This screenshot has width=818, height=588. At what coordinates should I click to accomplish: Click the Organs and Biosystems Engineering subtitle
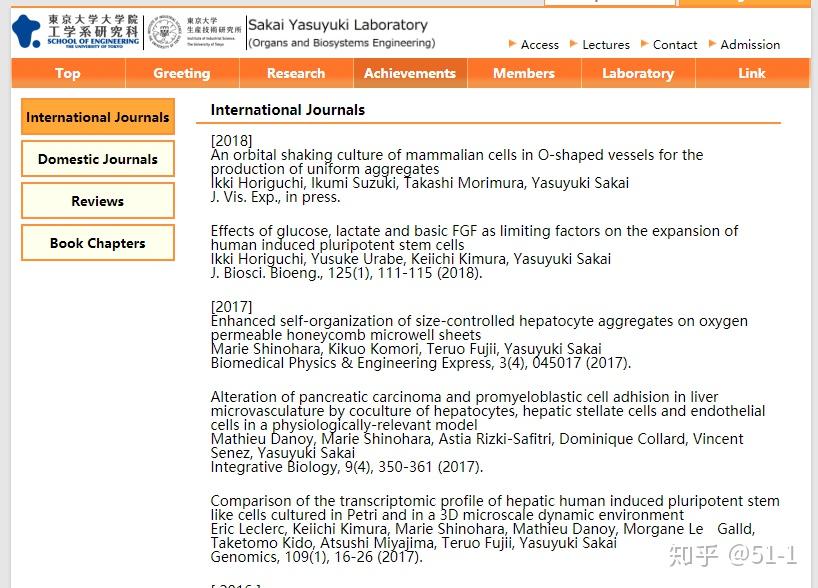342,43
